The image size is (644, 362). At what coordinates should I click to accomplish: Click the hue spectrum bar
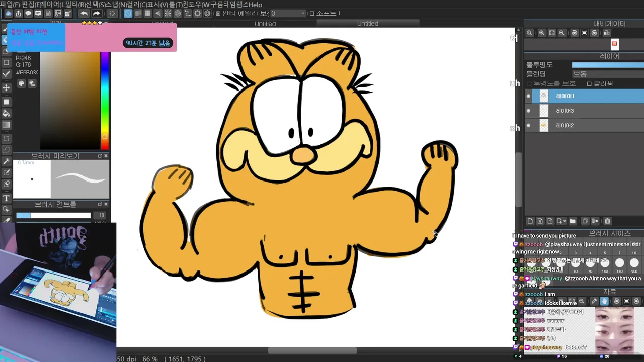point(105,100)
